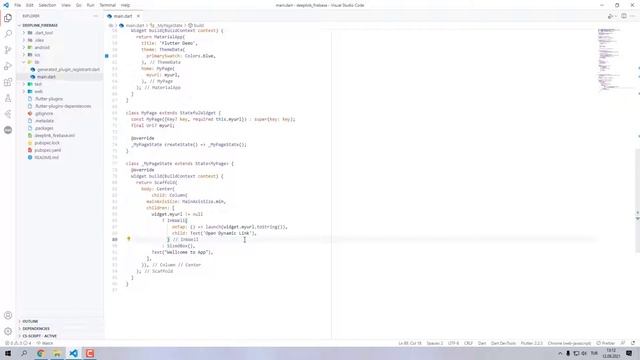This screenshot has width=640, height=360.
Task: Open the Edit menu
Action: pos(30,5)
